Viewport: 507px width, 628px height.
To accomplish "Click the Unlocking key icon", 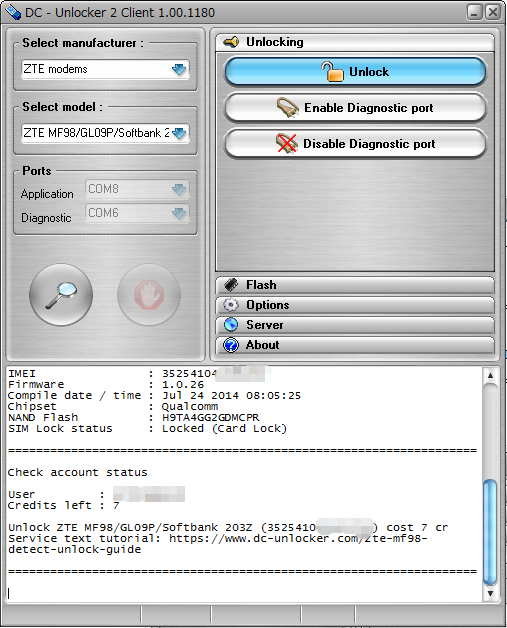I will (x=231, y=42).
